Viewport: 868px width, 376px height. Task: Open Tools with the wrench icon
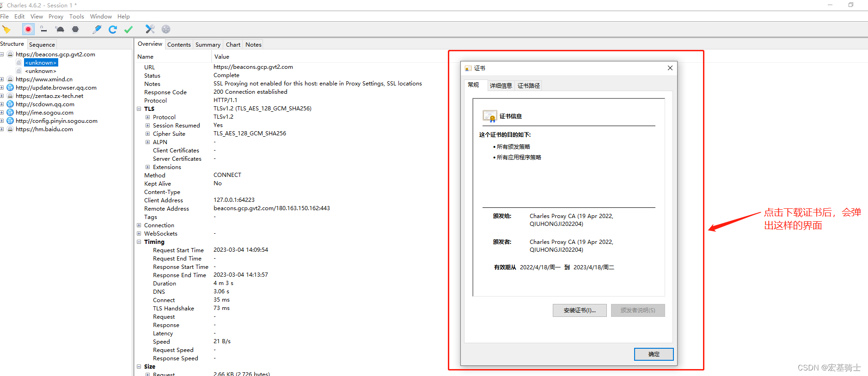150,29
